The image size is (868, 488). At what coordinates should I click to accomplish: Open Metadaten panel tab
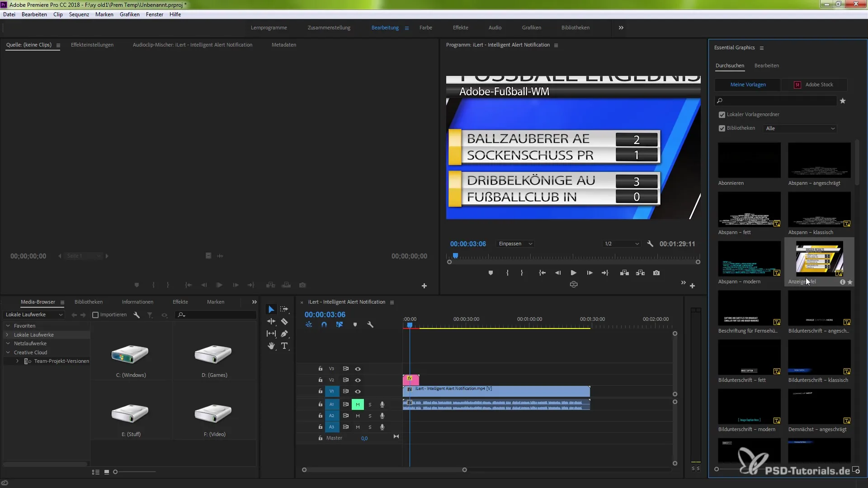(x=284, y=45)
